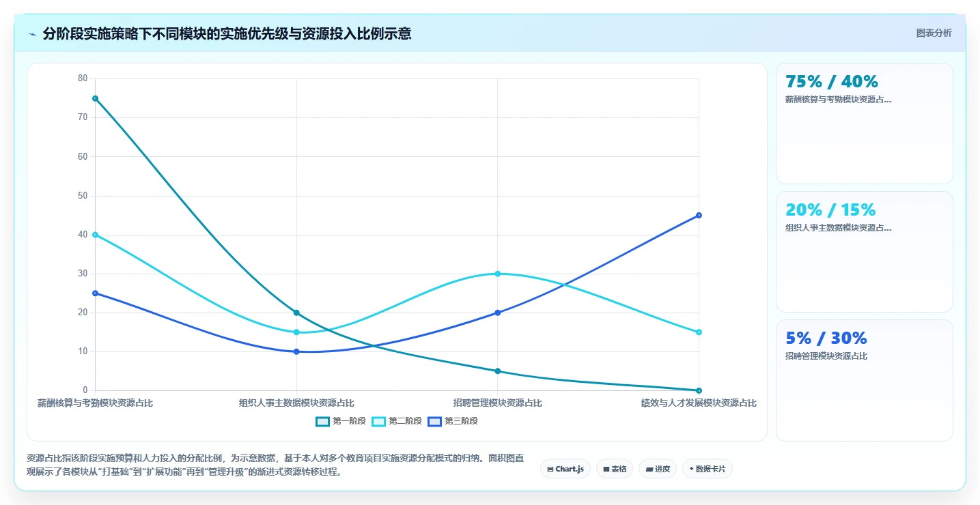Select the 表格 tag button
Image resolution: width=980 pixels, height=505 pixels.
click(615, 469)
